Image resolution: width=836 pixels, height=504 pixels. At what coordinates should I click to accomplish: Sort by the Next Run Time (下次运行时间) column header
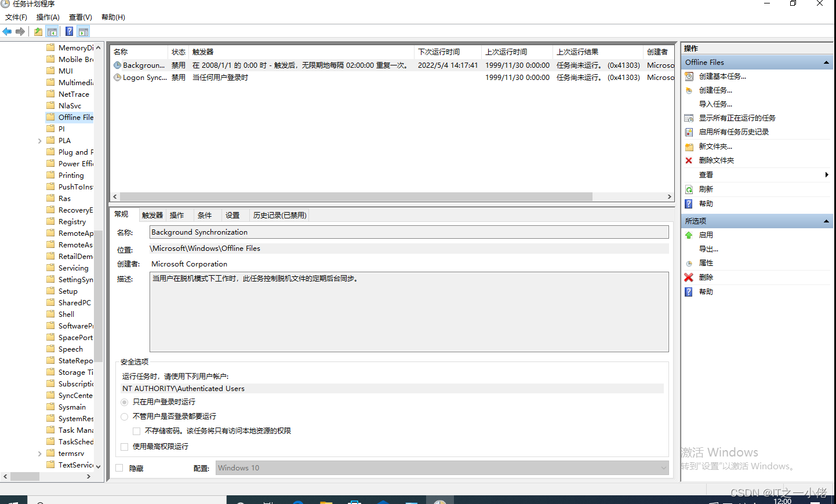click(x=448, y=52)
